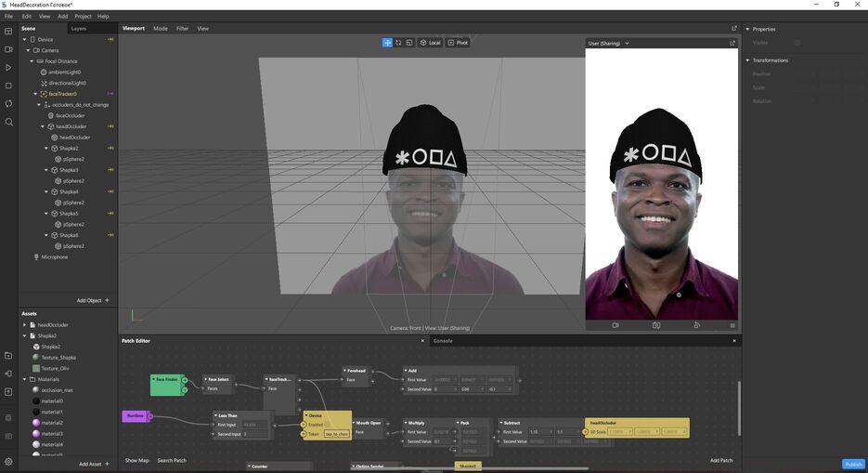Collapse the faceTracker0 tree node
This screenshot has height=473, width=868.
[35, 94]
